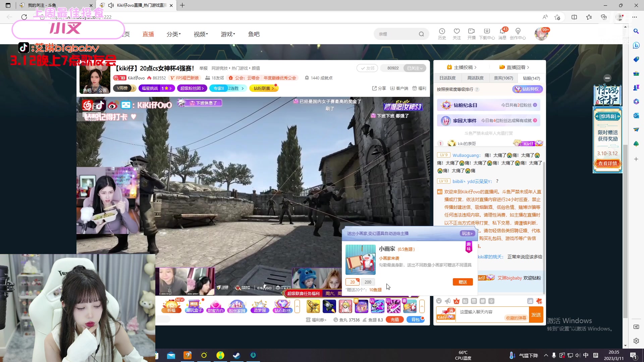Open the 造梦屋 star activity icon
The image size is (644, 362).
click(260, 306)
